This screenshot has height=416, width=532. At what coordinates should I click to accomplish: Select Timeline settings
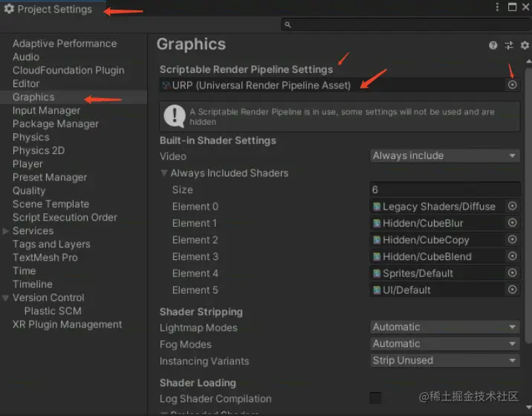point(32,285)
